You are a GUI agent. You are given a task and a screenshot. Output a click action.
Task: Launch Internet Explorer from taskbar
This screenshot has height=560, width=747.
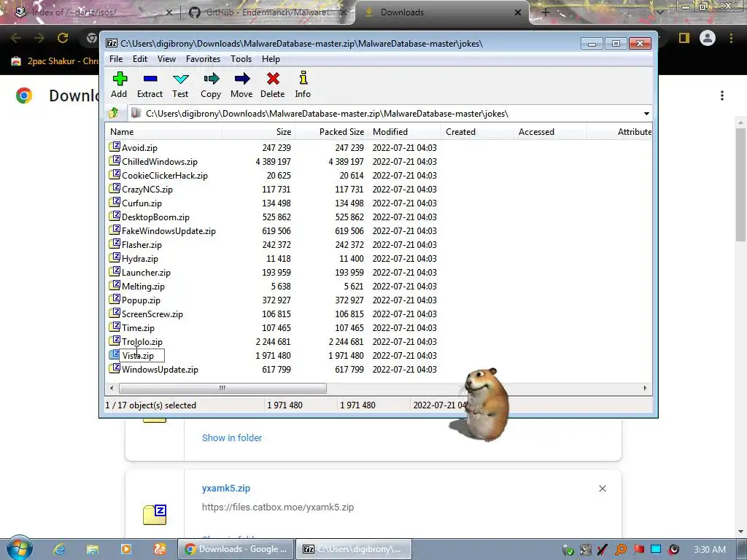(59, 549)
